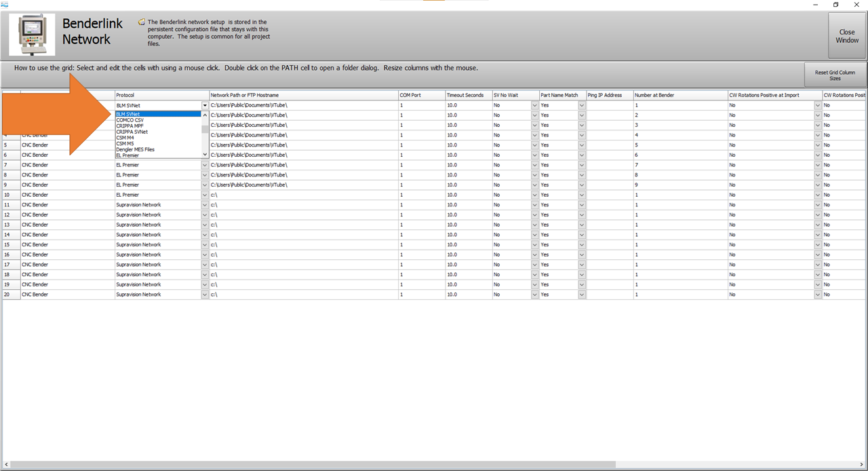The image size is (868, 471).
Task: Select CSM M4 protocol entry
Action: tap(125, 138)
